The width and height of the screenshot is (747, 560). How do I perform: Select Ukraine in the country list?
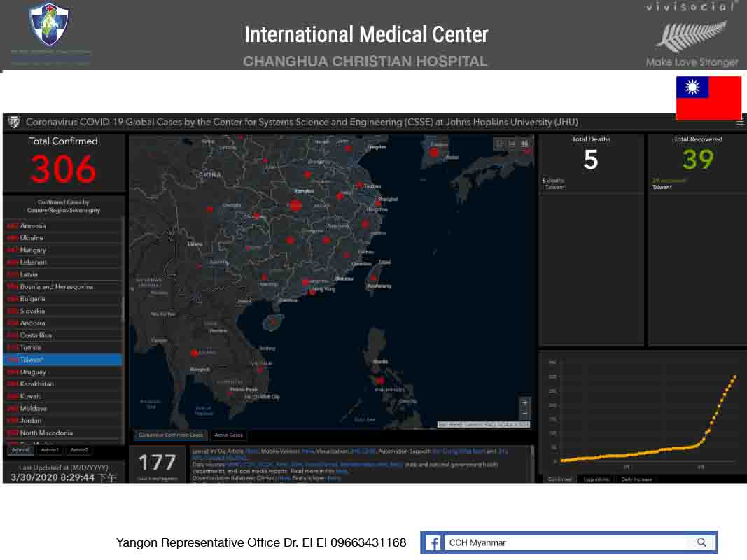(x=63, y=237)
